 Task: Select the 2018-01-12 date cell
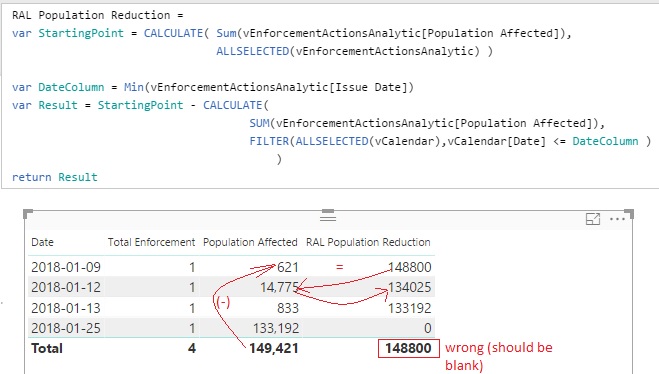point(66,287)
